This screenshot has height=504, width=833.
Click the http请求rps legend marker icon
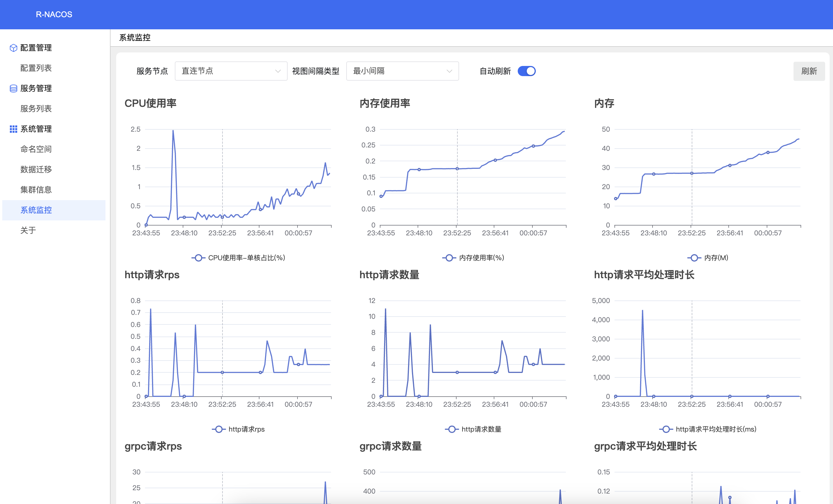[x=219, y=429]
